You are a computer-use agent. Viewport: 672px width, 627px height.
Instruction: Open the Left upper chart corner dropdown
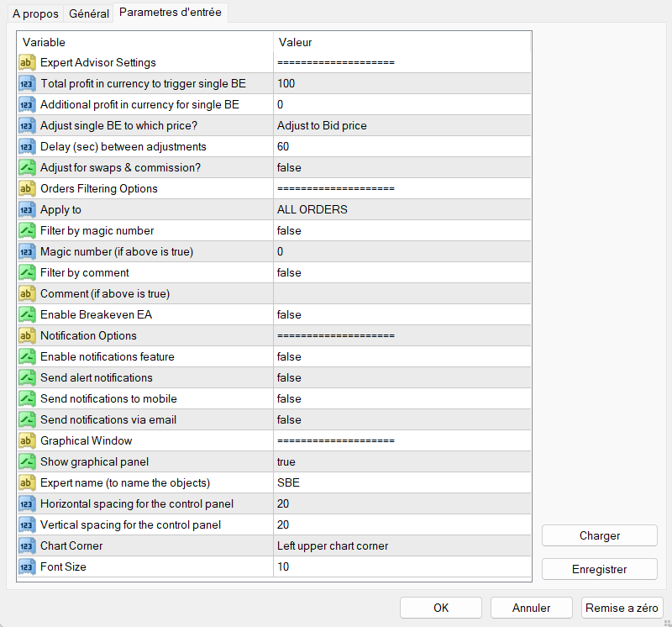[x=333, y=546]
